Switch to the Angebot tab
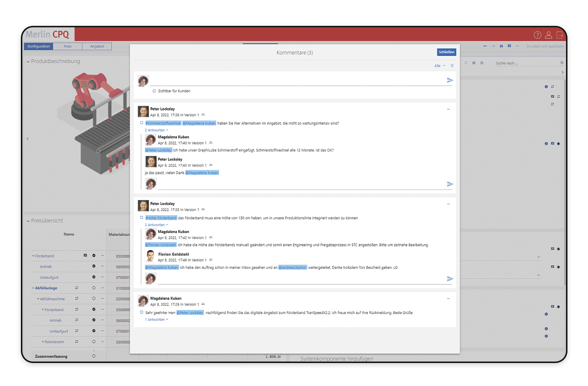Viewport: 588px width, 386px height. click(x=97, y=46)
